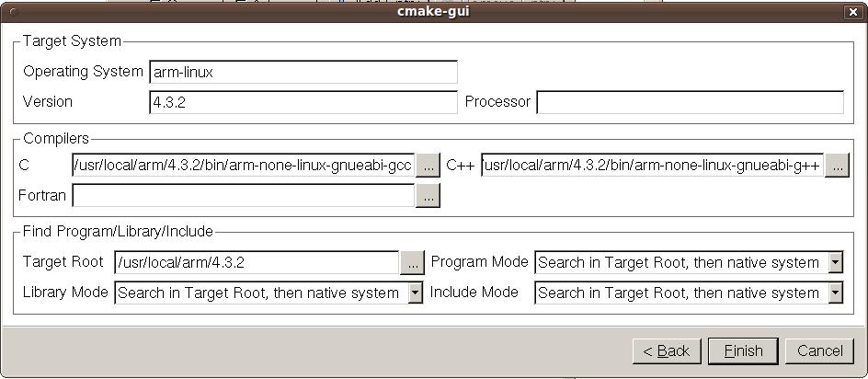This screenshot has width=868, height=379.
Task: Click the empty Fortran compiler field
Action: click(x=244, y=196)
